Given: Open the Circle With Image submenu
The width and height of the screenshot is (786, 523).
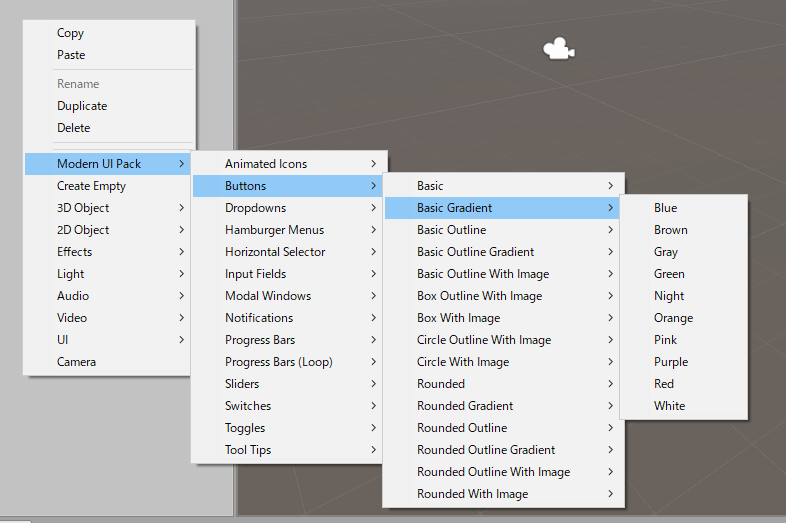Looking at the screenshot, I should pyautogui.click(x=503, y=362).
